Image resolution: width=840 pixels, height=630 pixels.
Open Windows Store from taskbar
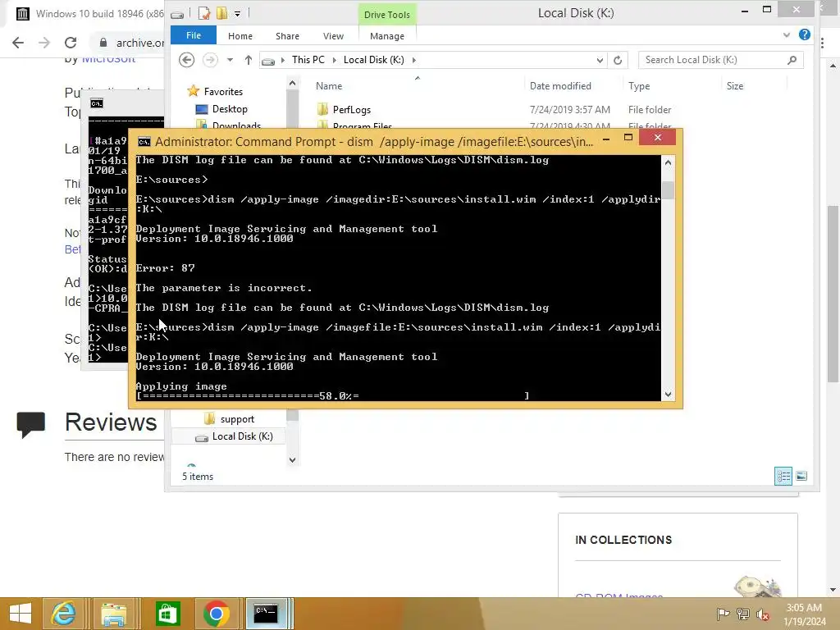pyautogui.click(x=167, y=614)
